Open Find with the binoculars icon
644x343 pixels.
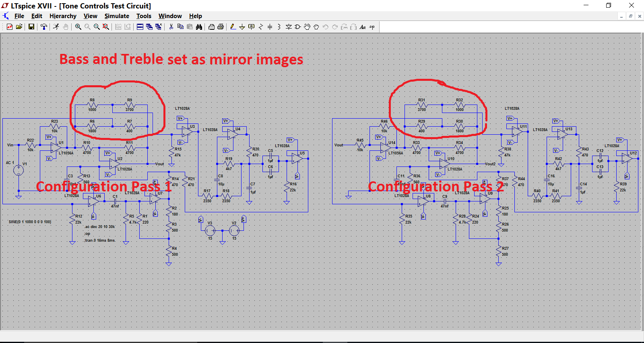coord(199,27)
